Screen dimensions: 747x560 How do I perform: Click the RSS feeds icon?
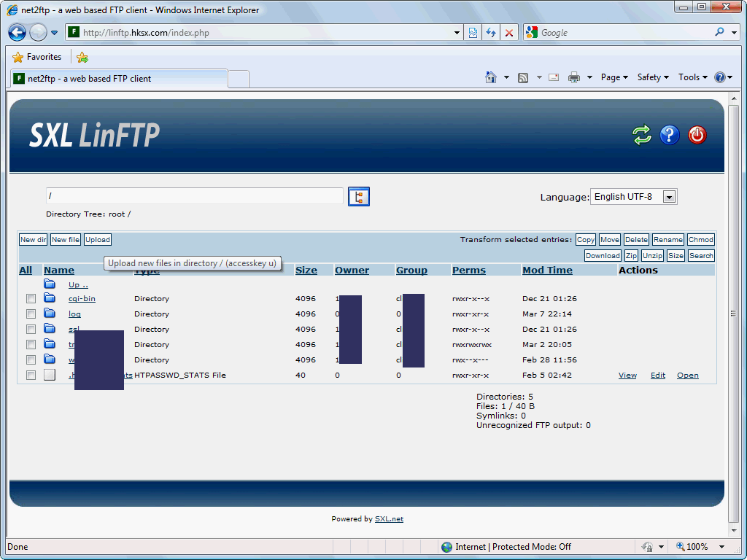[523, 77]
